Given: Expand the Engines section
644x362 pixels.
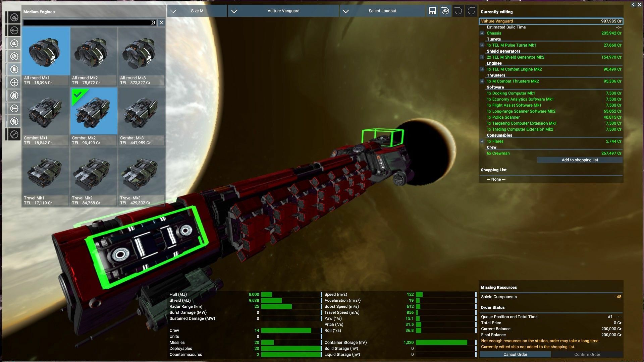Looking at the screenshot, I should pyautogui.click(x=482, y=69).
